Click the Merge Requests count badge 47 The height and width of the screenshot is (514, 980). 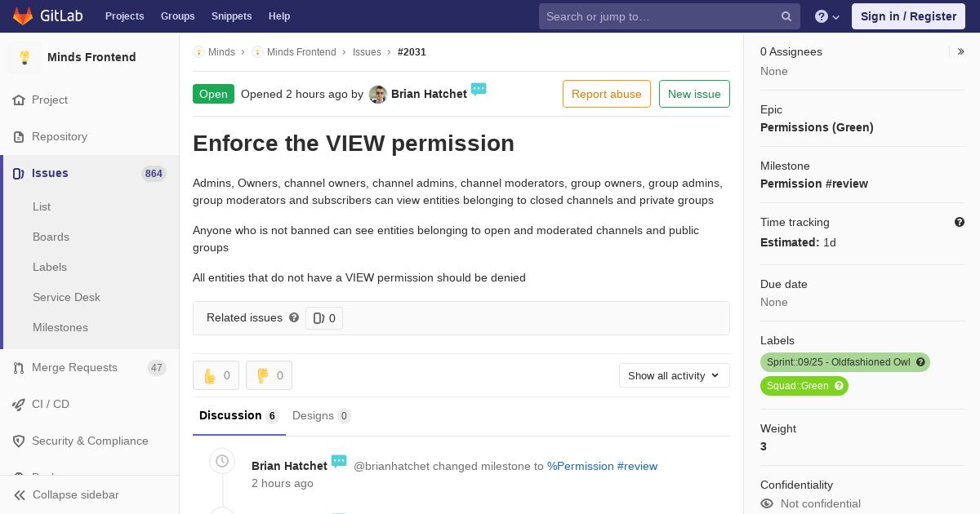pyautogui.click(x=157, y=368)
